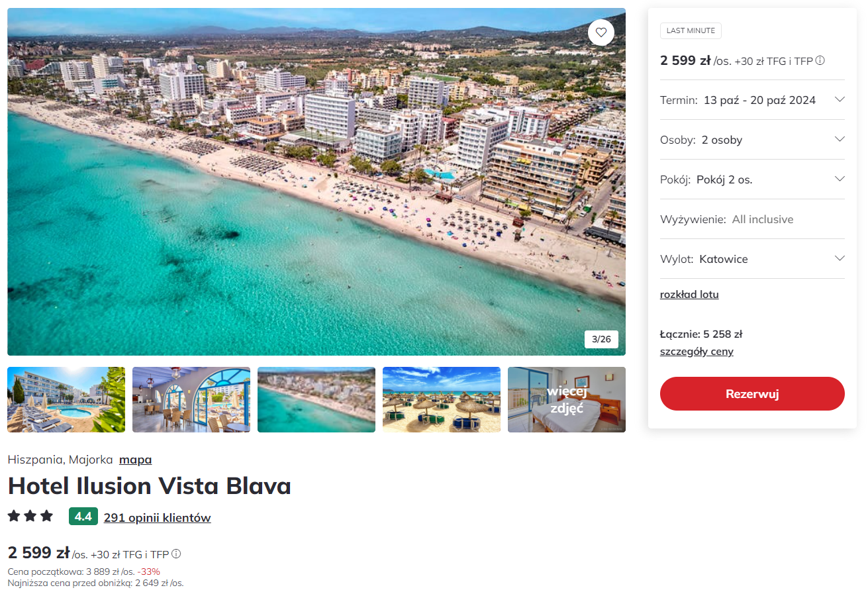Image resolution: width=868 pixels, height=596 pixels.
Task: Add hotel to favorites with heart icon
Action: coord(601,32)
